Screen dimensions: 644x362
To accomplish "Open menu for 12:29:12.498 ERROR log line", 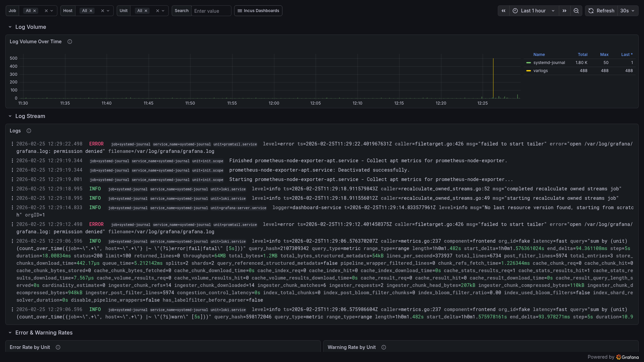I will pyautogui.click(x=12, y=224).
